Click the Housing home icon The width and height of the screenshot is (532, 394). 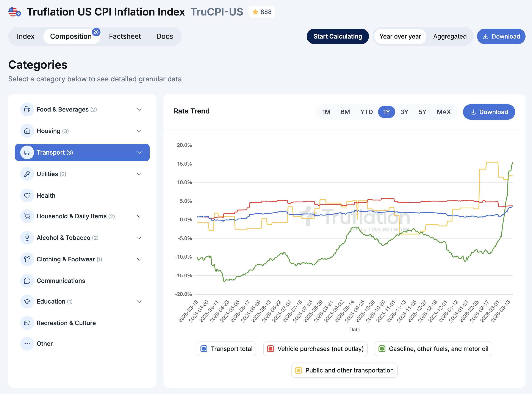tap(27, 131)
